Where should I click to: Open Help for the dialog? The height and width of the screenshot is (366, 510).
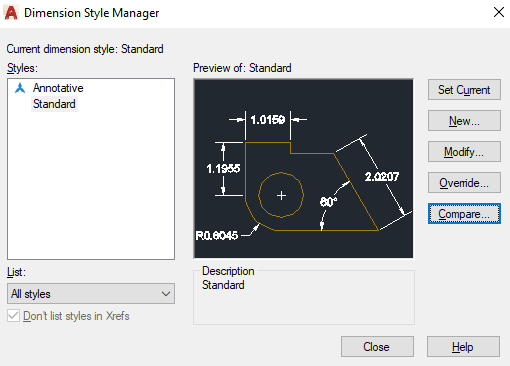[463, 347]
